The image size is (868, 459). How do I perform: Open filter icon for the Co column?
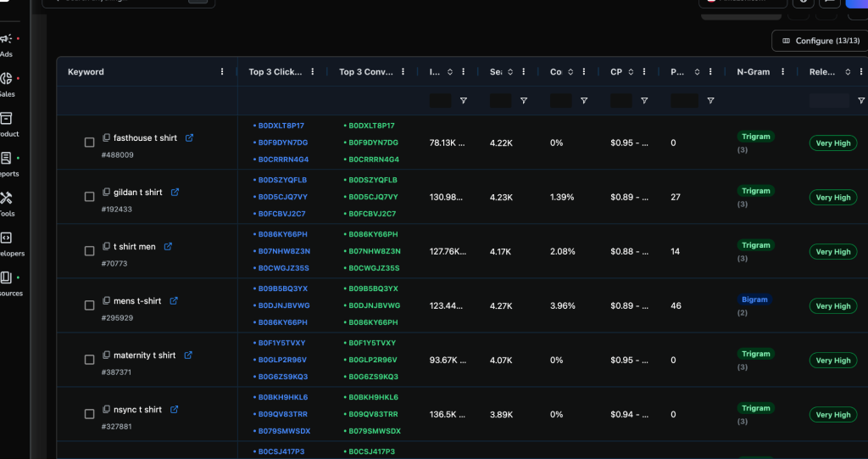pos(584,100)
